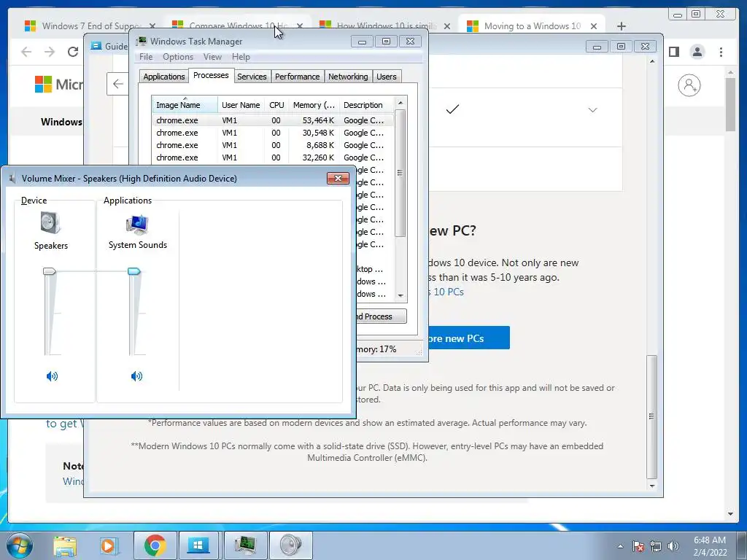Screen dimensions: 747x560
Task: Open the View menu in Task Manager
Action: tap(212, 57)
